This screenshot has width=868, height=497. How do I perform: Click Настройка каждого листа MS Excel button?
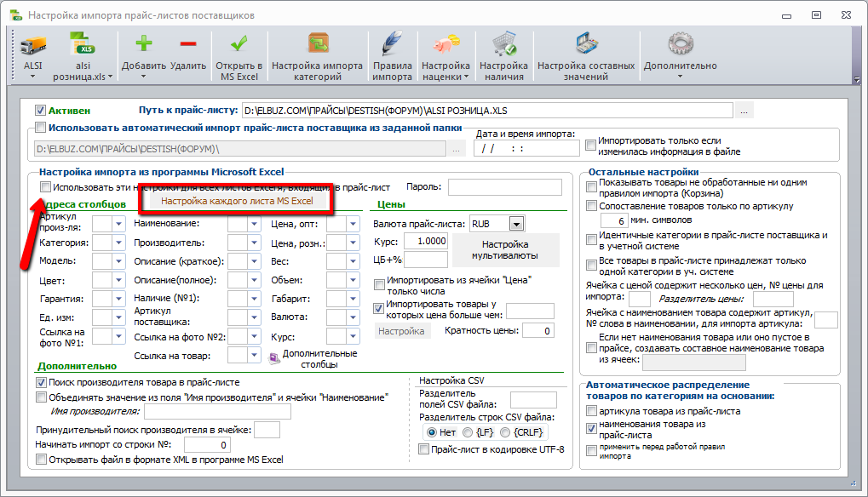pyautogui.click(x=237, y=201)
